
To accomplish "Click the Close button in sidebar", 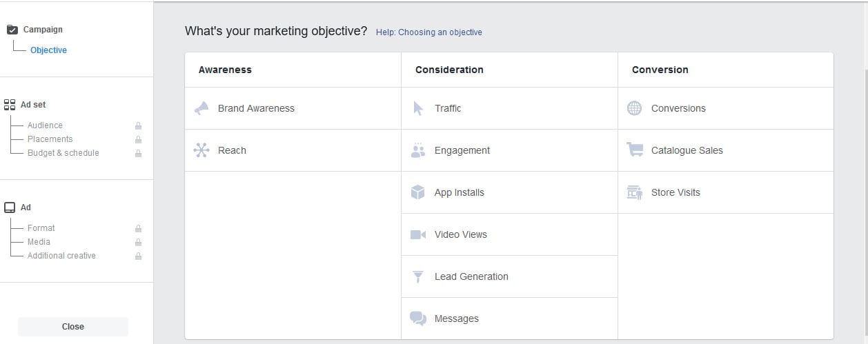I will coord(73,327).
